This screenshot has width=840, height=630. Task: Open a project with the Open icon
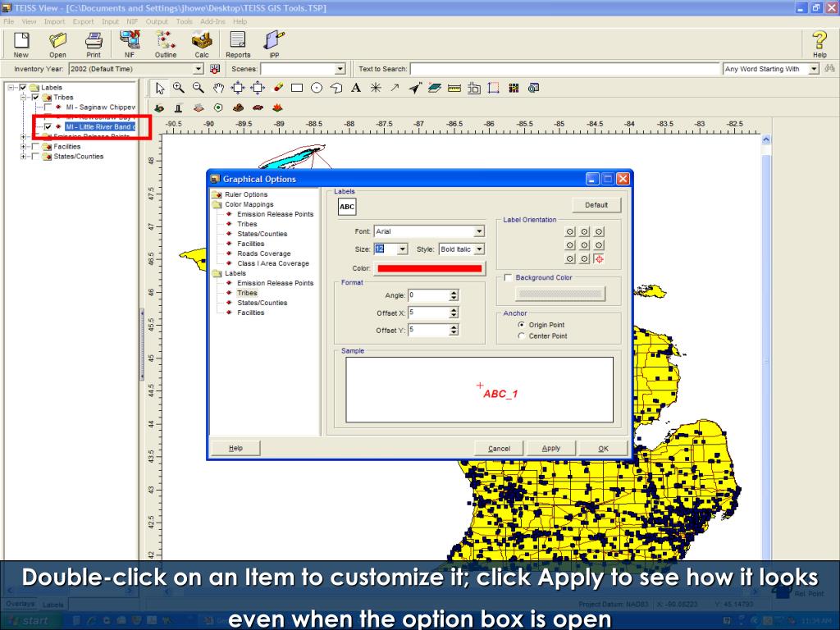[x=57, y=44]
